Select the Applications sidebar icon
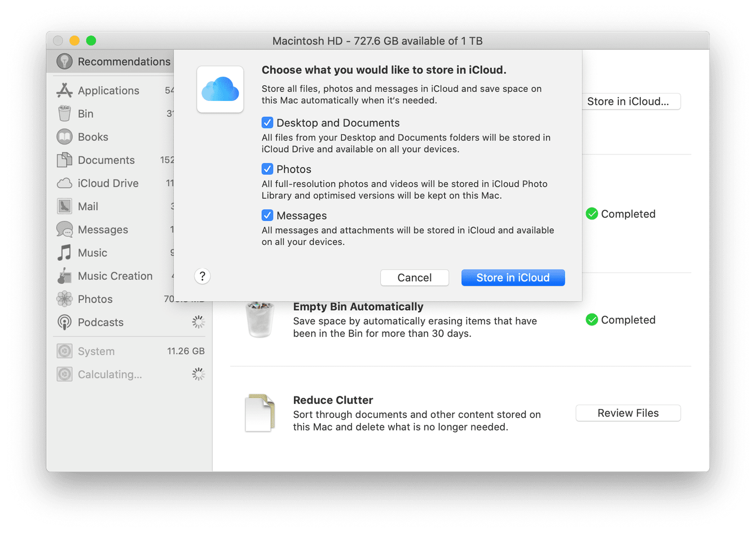Image resolution: width=756 pixels, height=533 pixels. (x=65, y=90)
